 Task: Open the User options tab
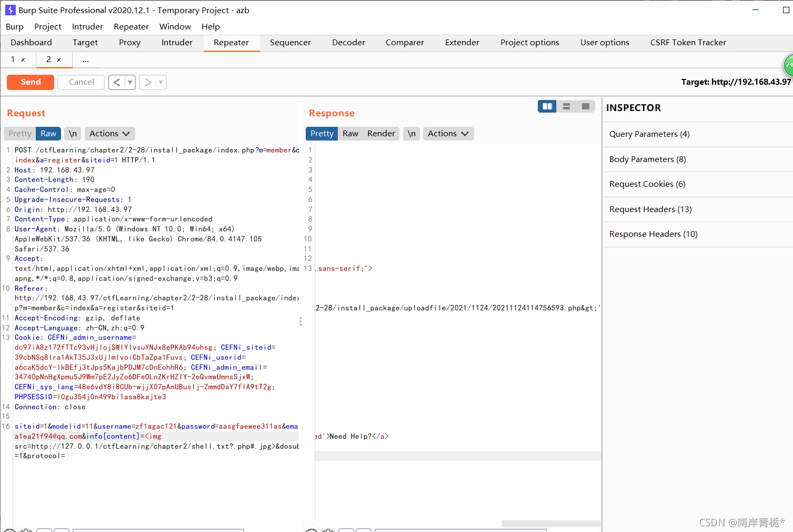pos(605,43)
